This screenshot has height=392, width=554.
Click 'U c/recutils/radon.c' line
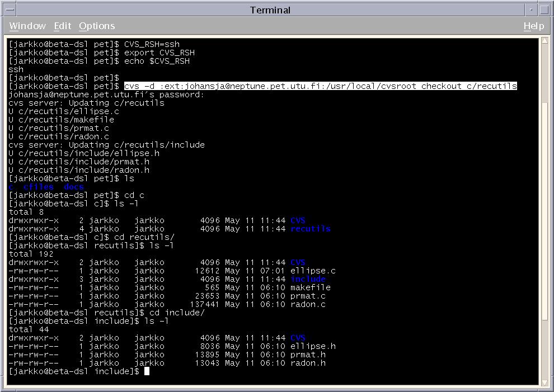coord(59,136)
